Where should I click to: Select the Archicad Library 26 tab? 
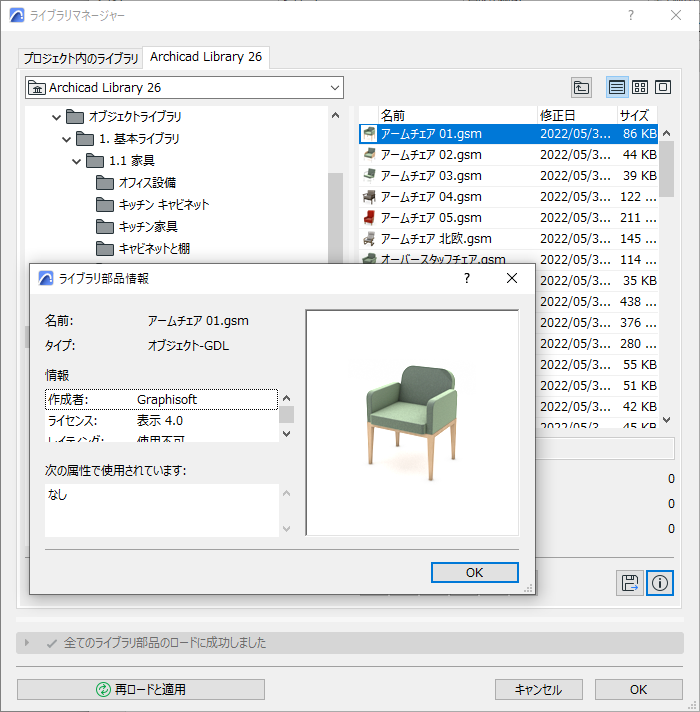[x=206, y=57]
